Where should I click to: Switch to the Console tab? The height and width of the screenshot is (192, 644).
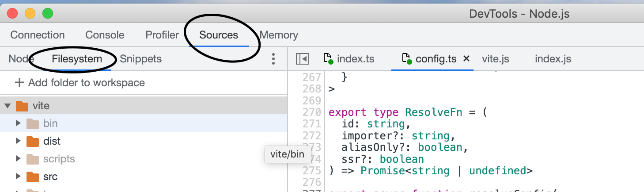pos(105,35)
